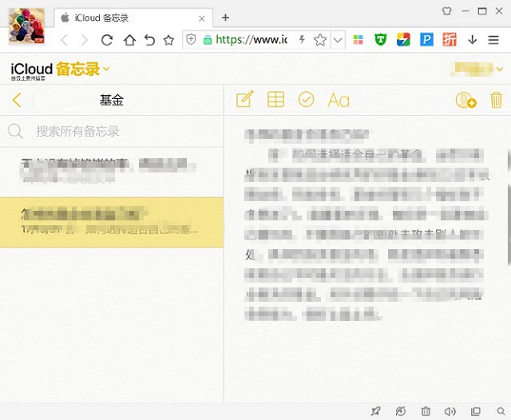This screenshot has width=511, height=420.
Task: Select the highlighted yellow note in list
Action: 112,222
